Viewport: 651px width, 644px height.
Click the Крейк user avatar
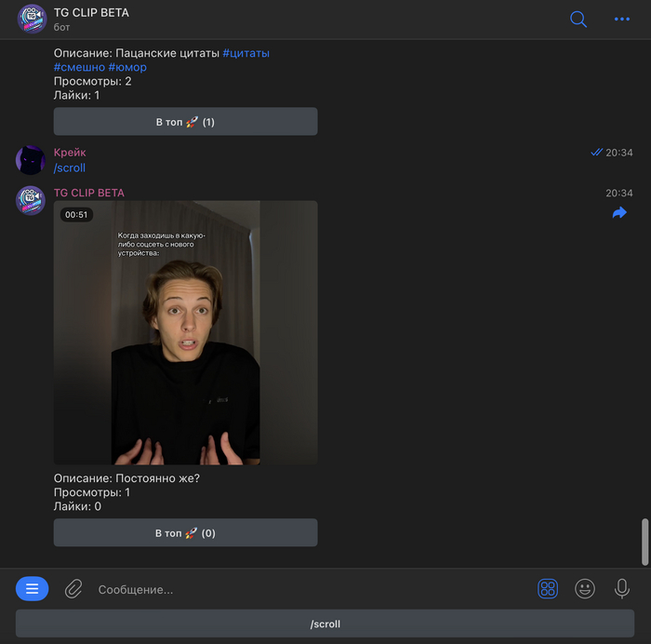click(31, 160)
